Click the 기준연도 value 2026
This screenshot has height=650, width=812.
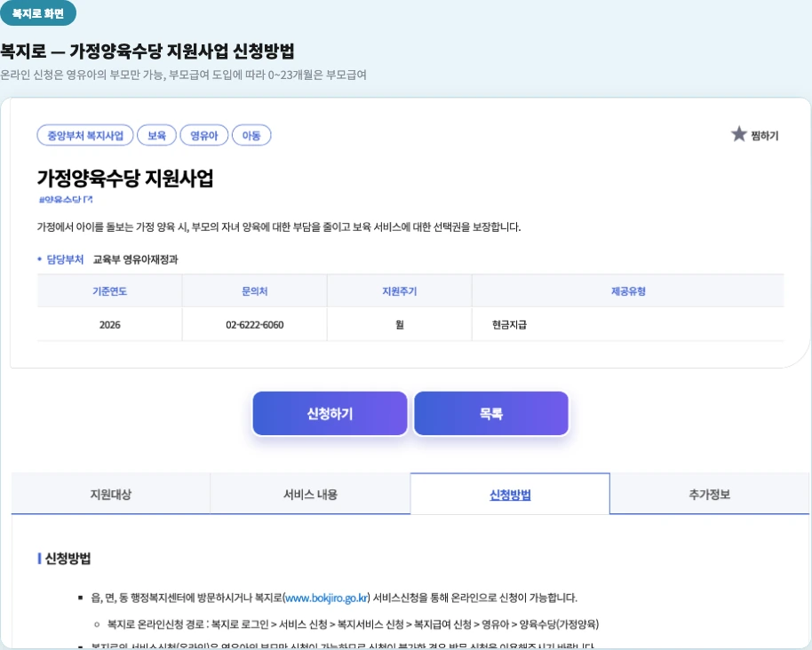[x=110, y=325]
